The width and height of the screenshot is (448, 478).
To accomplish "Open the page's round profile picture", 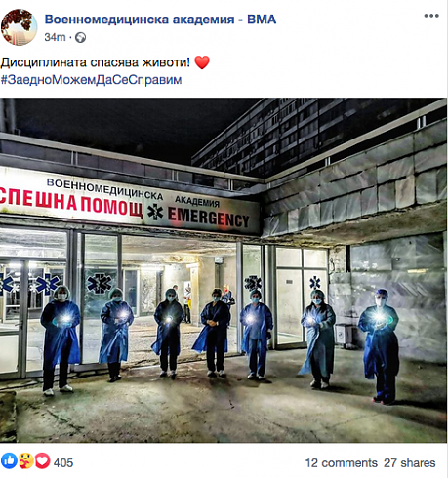I will click(19, 27).
